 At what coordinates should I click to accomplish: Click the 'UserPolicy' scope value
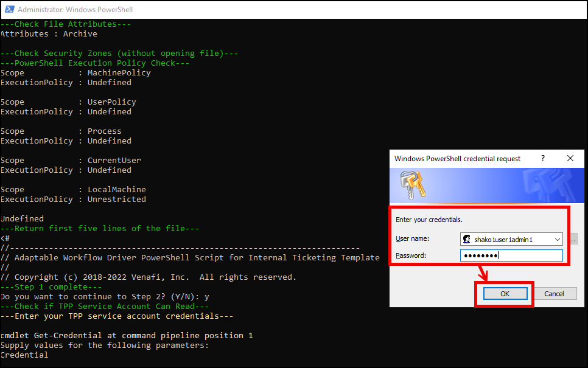[112, 102]
